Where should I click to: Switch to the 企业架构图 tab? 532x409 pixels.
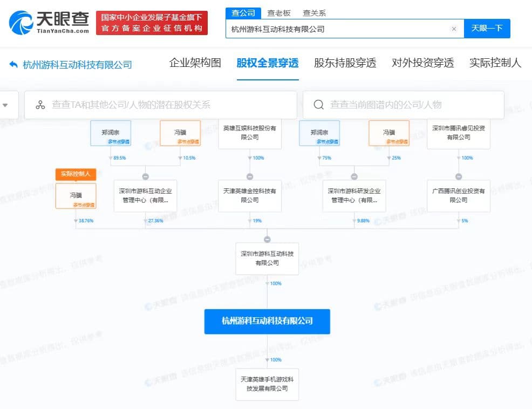click(x=195, y=63)
